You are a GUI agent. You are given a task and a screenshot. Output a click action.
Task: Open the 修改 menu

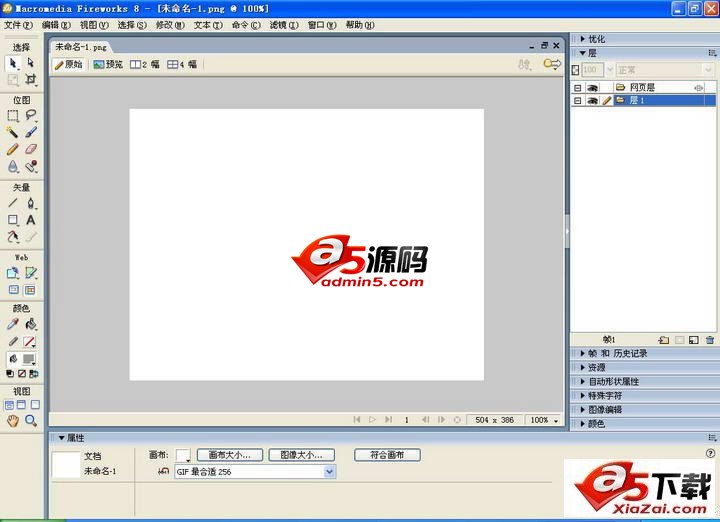pyautogui.click(x=170, y=25)
